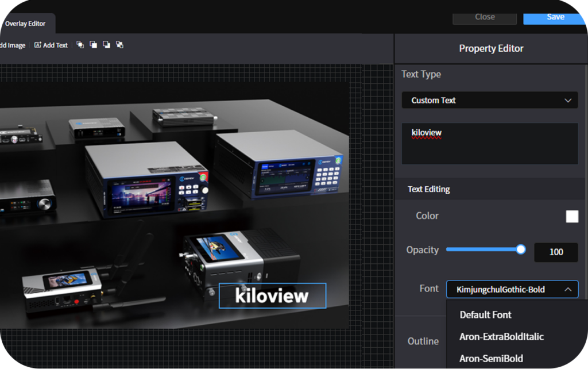Screen dimensions: 588x369
Task: Click the third layer-order icon in toolbar
Action: tap(106, 45)
